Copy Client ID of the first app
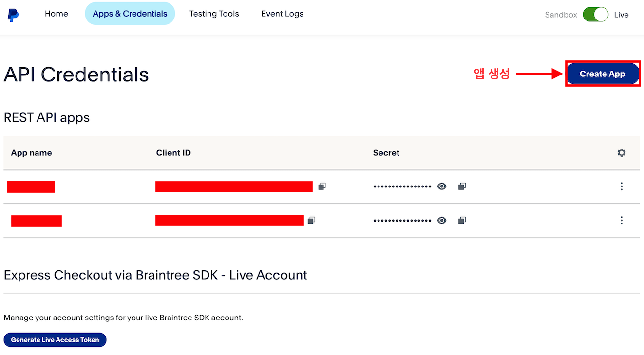The height and width of the screenshot is (355, 644). coord(322,187)
